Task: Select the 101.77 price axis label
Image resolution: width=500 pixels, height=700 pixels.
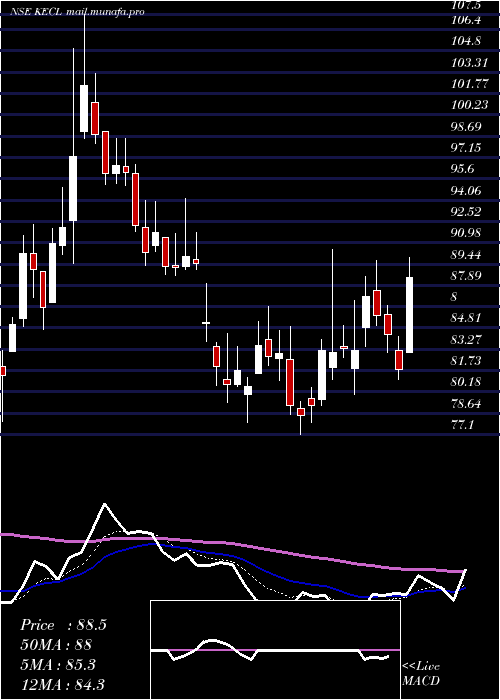Action: pos(469,83)
